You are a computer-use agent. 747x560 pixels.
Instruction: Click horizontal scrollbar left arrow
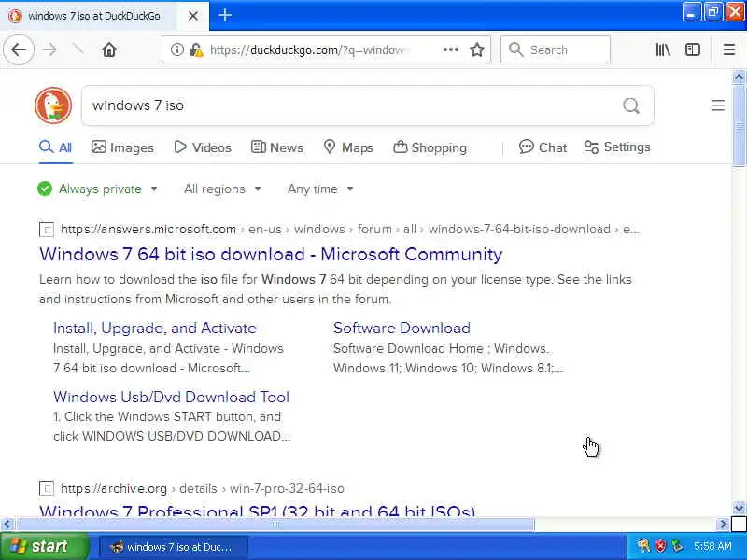coord(7,525)
